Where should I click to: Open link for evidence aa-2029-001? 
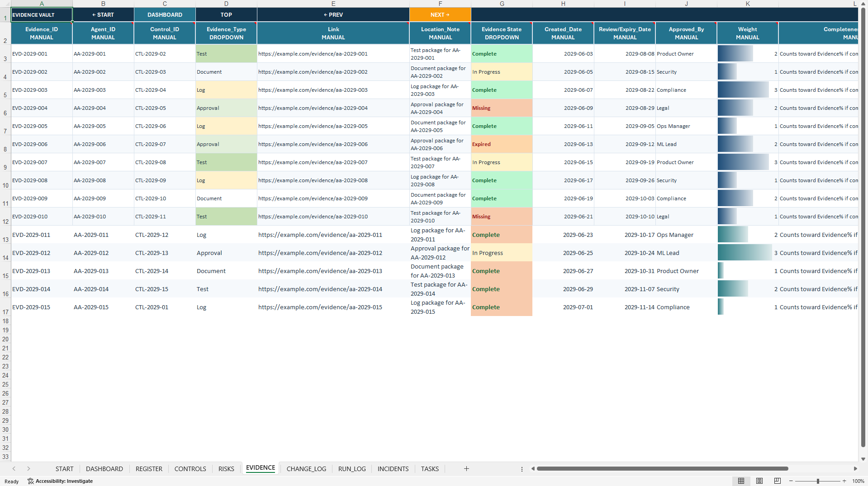pyautogui.click(x=313, y=54)
